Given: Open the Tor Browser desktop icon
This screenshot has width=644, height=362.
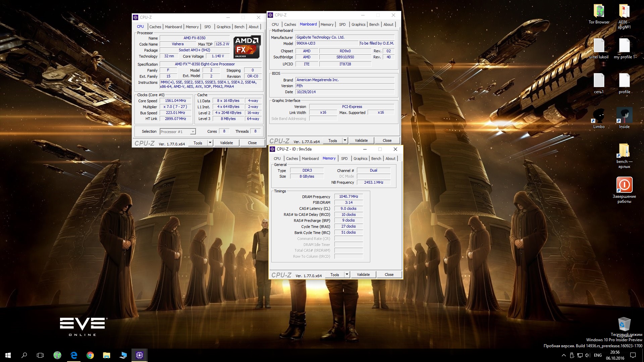Looking at the screenshot, I should (599, 14).
